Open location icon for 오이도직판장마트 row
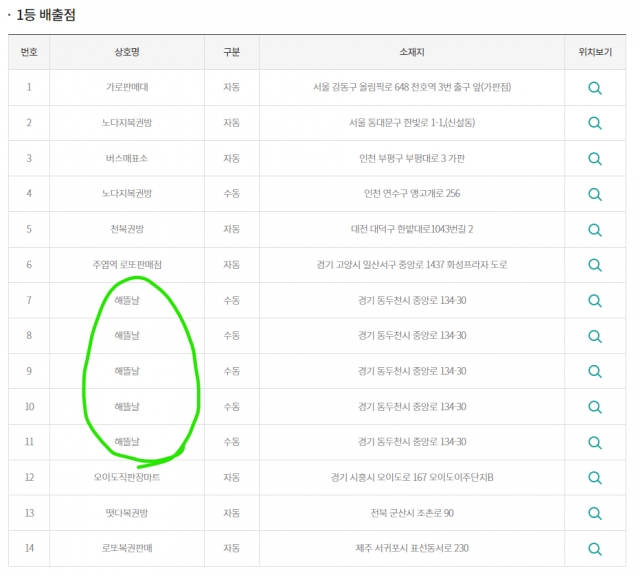640x577 pixels. click(x=595, y=477)
